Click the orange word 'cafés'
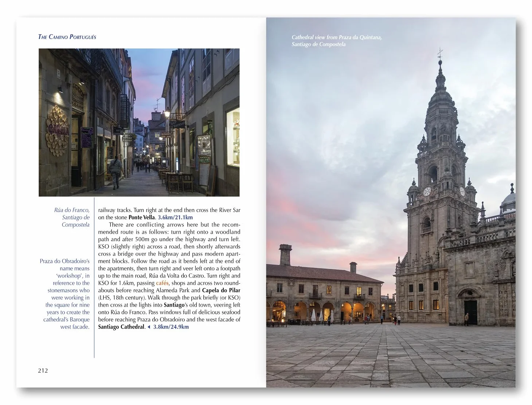532x405 pixels. click(x=163, y=283)
